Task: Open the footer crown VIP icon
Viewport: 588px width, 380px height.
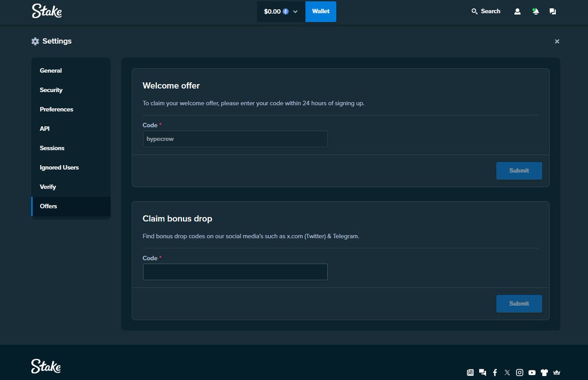Action: [x=556, y=372]
